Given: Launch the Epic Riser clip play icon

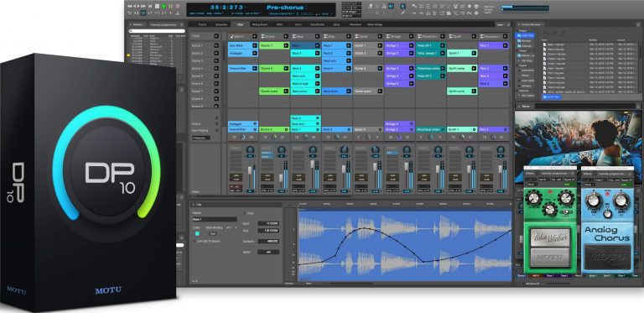Looking at the screenshot, I should point(255,45).
